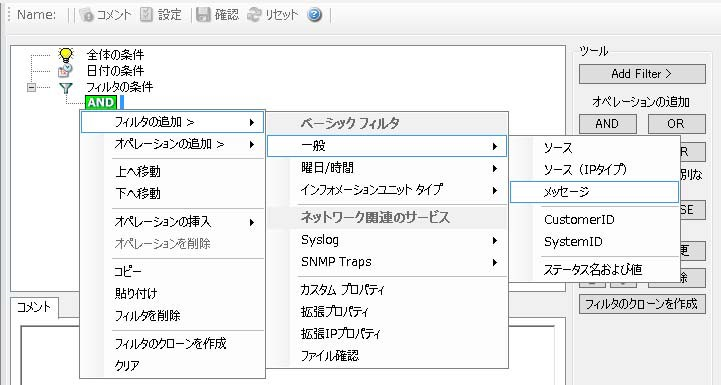Viewport: 721px width, 385px height.
Task: Click the OR operation button in tools
Action: (676, 124)
